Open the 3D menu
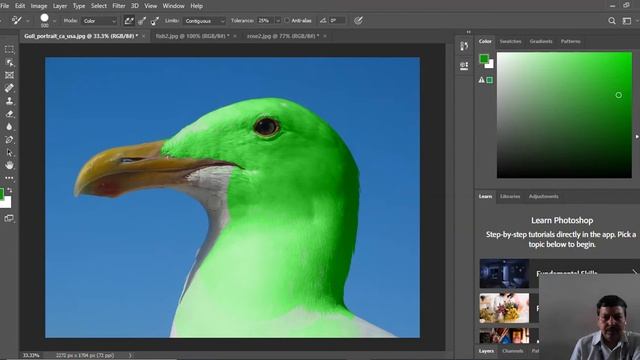This screenshot has height=360, width=640. 135,6
